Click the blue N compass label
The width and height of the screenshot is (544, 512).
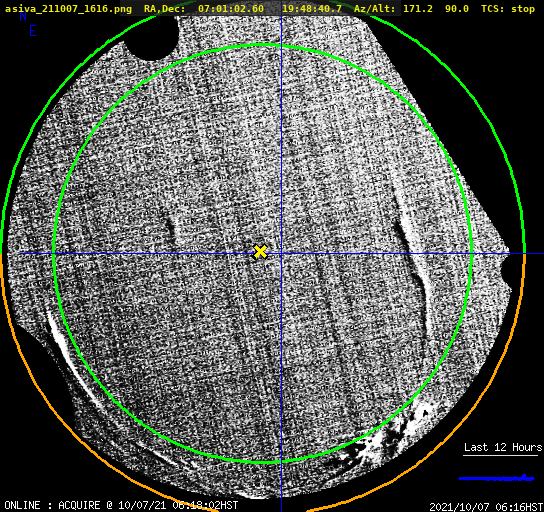23,16
